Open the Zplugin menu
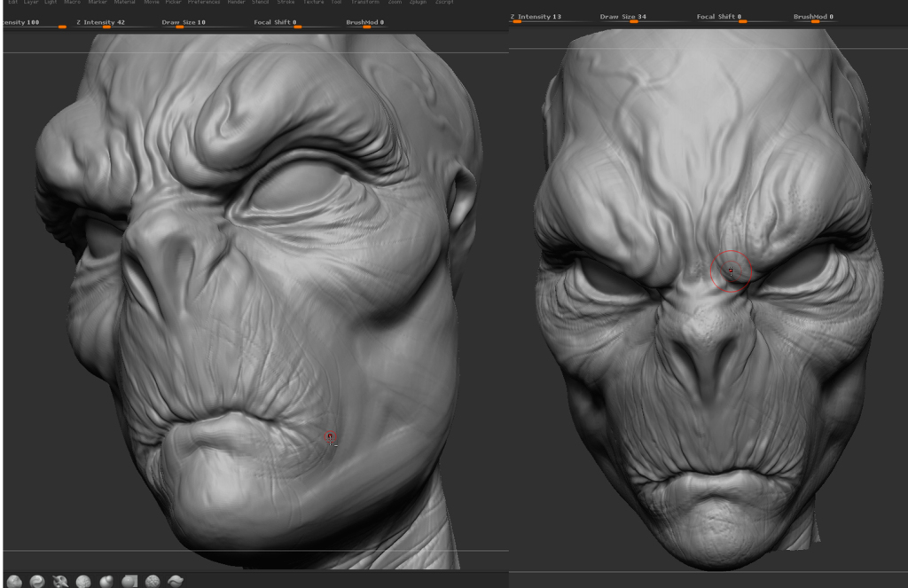 tap(418, 3)
